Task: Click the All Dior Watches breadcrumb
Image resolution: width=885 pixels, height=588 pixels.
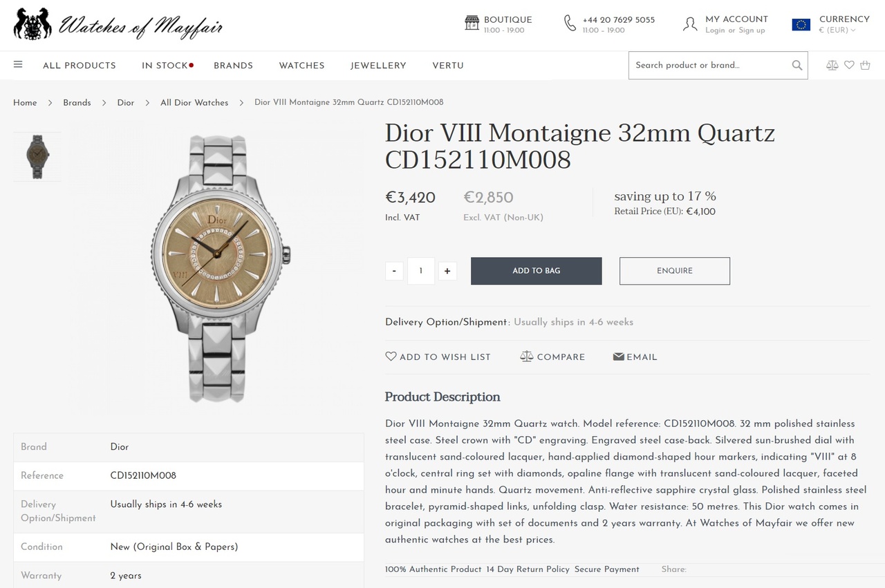Action: click(194, 102)
